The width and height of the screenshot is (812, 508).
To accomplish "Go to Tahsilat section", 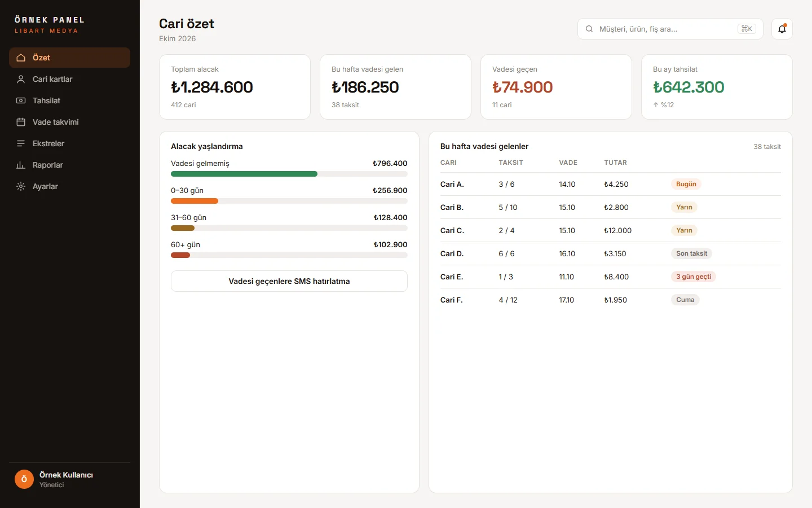I will pyautogui.click(x=69, y=100).
